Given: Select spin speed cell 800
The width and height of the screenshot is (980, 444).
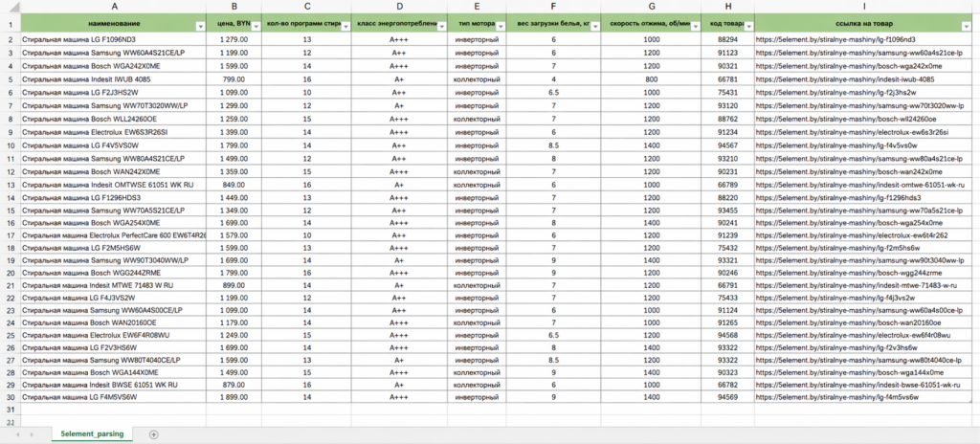Looking at the screenshot, I should tap(651, 79).
